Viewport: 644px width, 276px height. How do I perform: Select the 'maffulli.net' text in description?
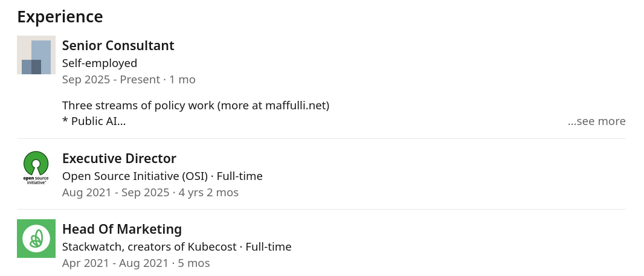[295, 106]
